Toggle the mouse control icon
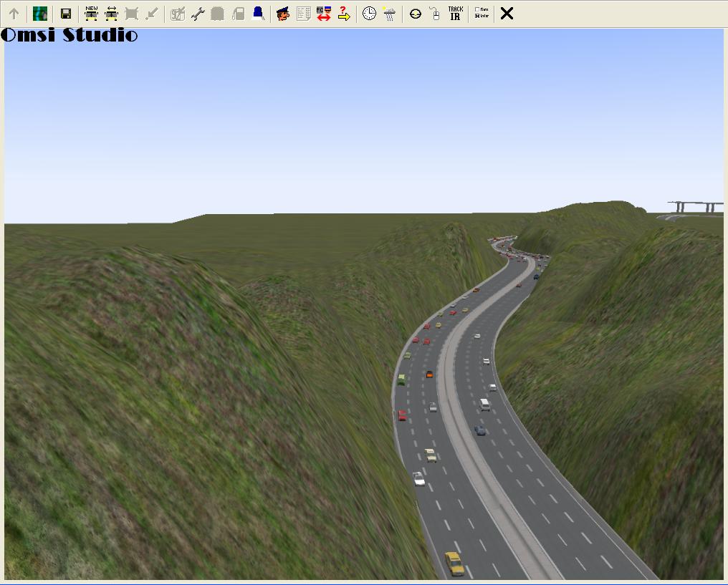728x585 pixels. click(435, 14)
